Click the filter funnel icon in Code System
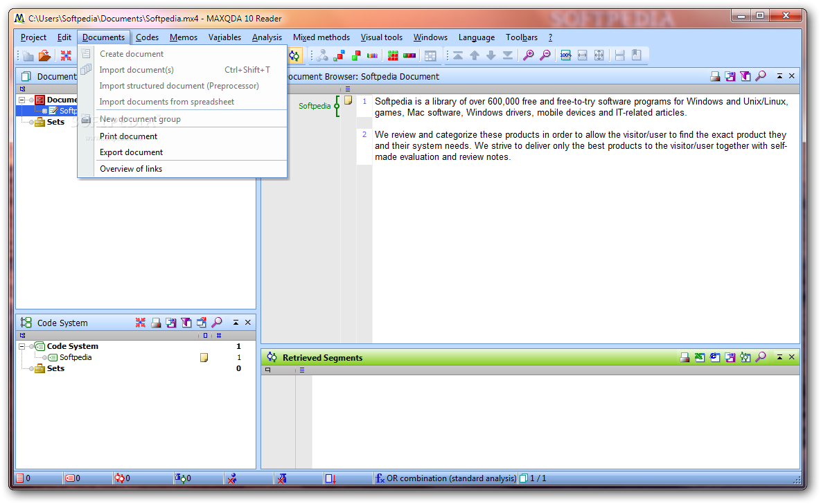821x504 pixels. [x=186, y=323]
